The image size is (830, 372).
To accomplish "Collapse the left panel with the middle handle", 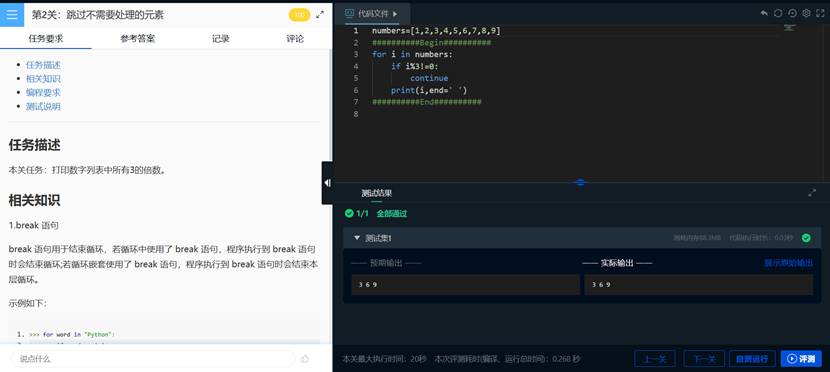I will click(327, 183).
